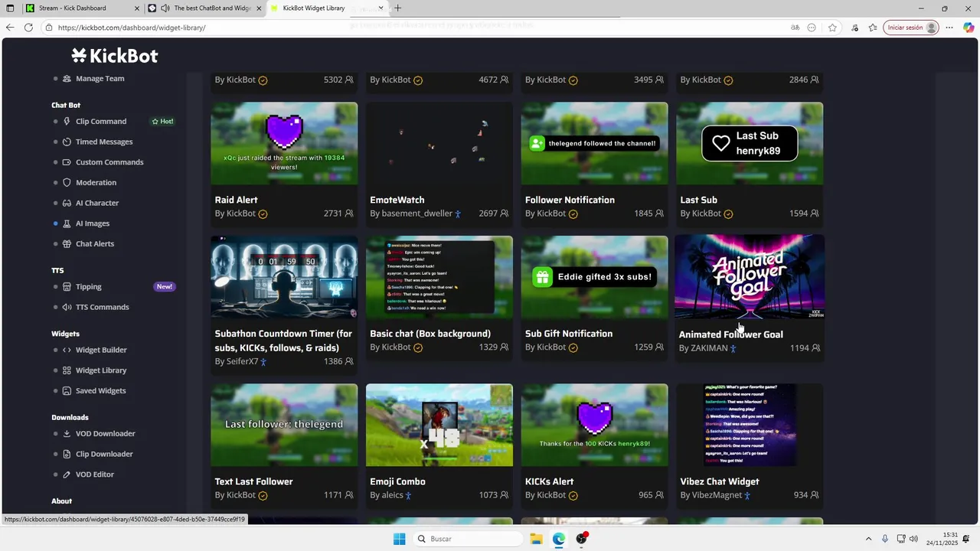The image size is (980, 551).
Task: Open the Last Sub widget preview
Action: click(x=750, y=143)
